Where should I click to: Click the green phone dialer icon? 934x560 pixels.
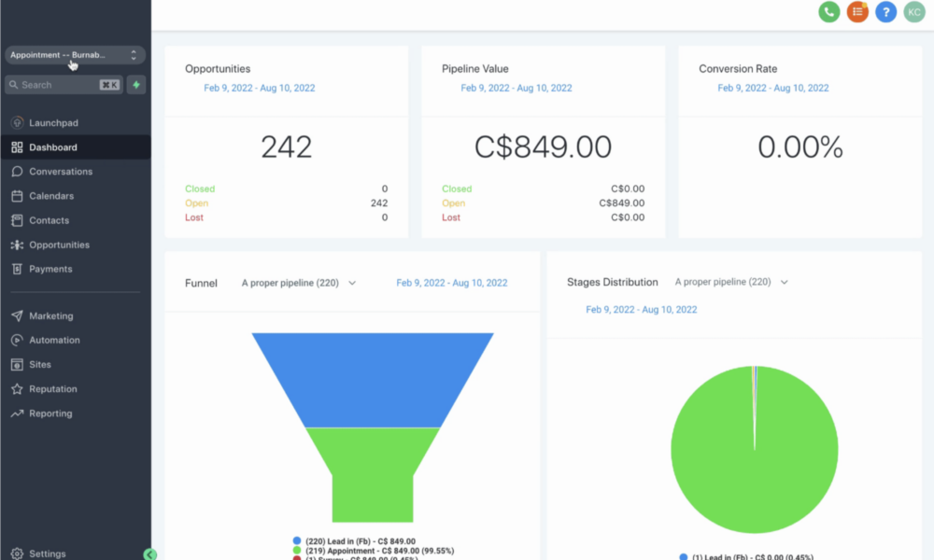tap(828, 12)
